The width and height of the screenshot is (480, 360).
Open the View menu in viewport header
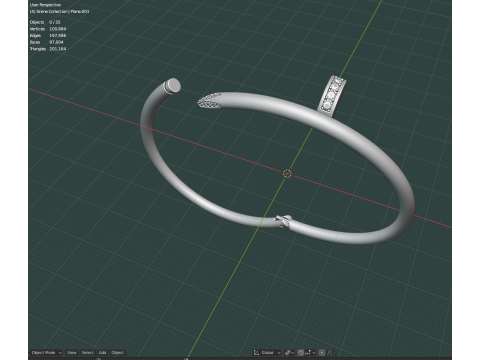(x=72, y=353)
